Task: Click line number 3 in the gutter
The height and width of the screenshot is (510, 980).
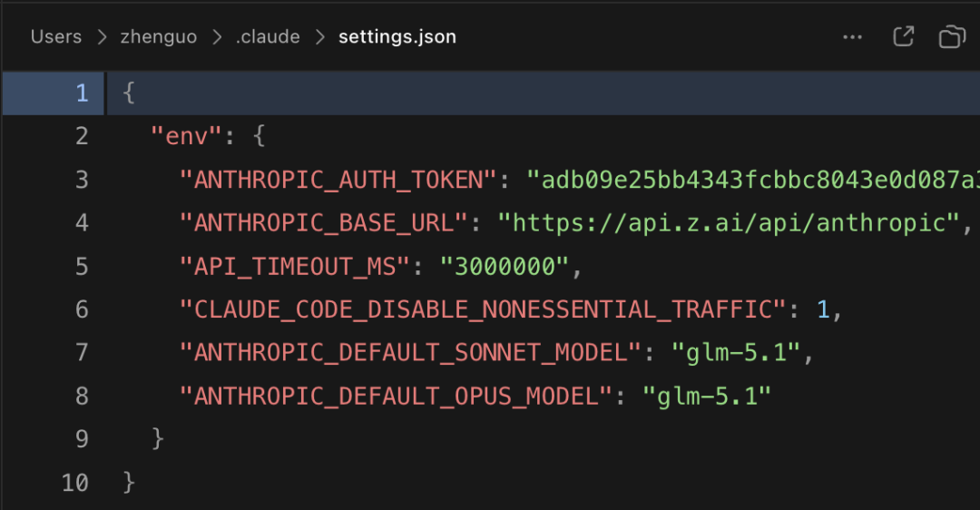Action: pyautogui.click(x=82, y=180)
